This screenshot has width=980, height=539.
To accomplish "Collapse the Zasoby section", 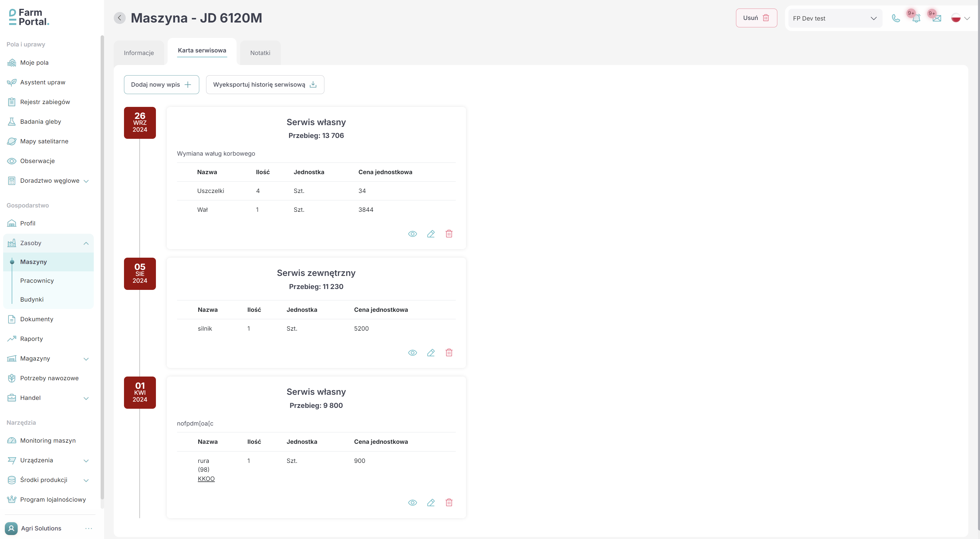I will coord(86,243).
